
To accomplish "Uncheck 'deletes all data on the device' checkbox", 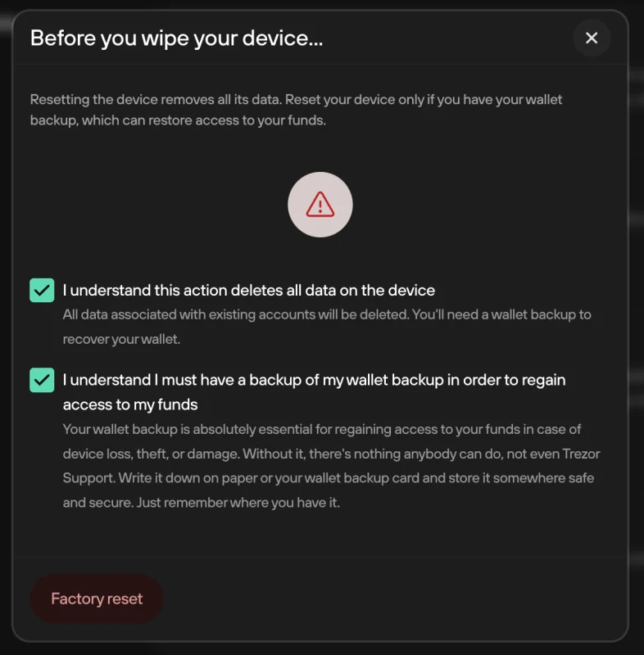I will [x=42, y=291].
